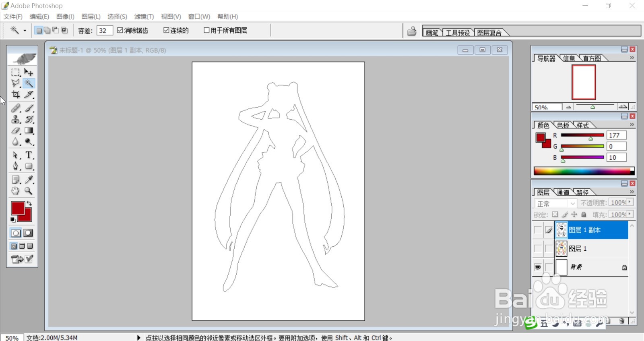The image size is (644, 341).
Task: Swap foreground and background colors
Action: 29,204
